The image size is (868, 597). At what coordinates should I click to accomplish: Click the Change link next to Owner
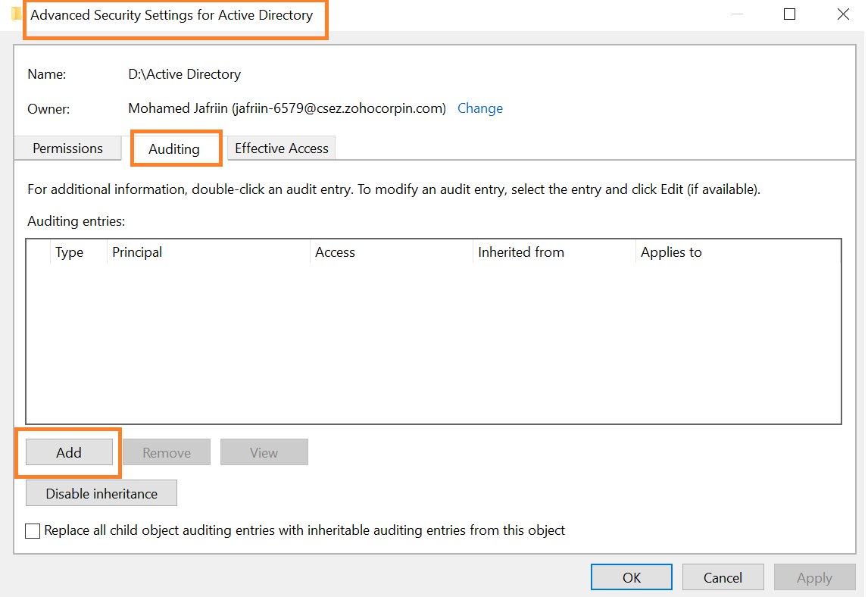click(x=479, y=108)
